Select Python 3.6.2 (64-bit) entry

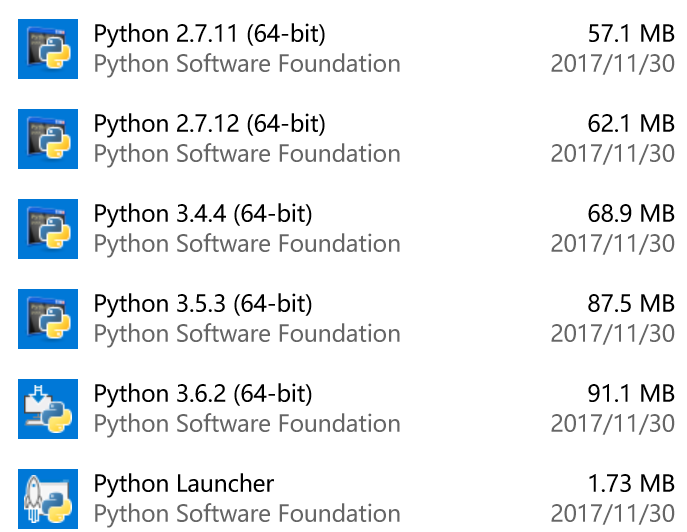346,409
